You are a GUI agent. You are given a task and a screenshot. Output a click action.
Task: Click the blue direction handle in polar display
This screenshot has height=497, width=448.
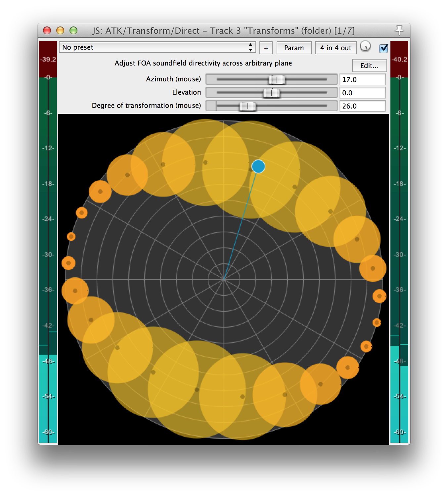[258, 166]
